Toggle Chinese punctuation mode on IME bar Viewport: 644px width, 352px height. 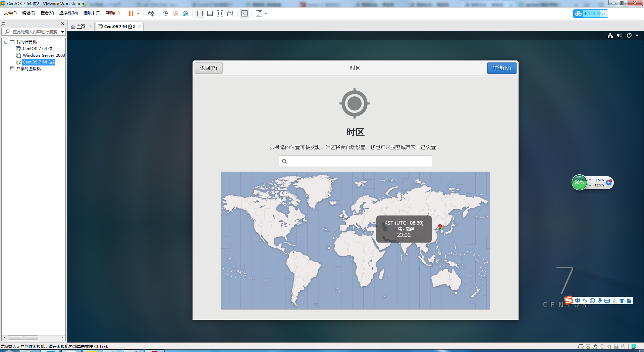585,301
